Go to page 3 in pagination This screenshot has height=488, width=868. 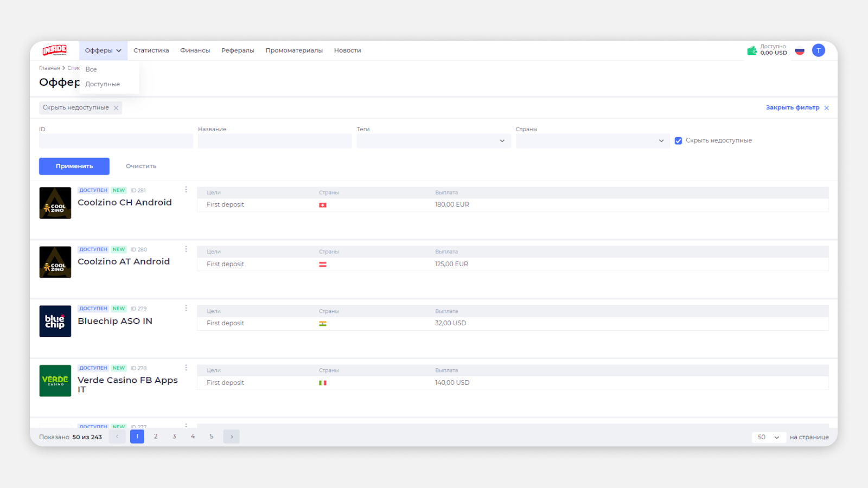(174, 436)
